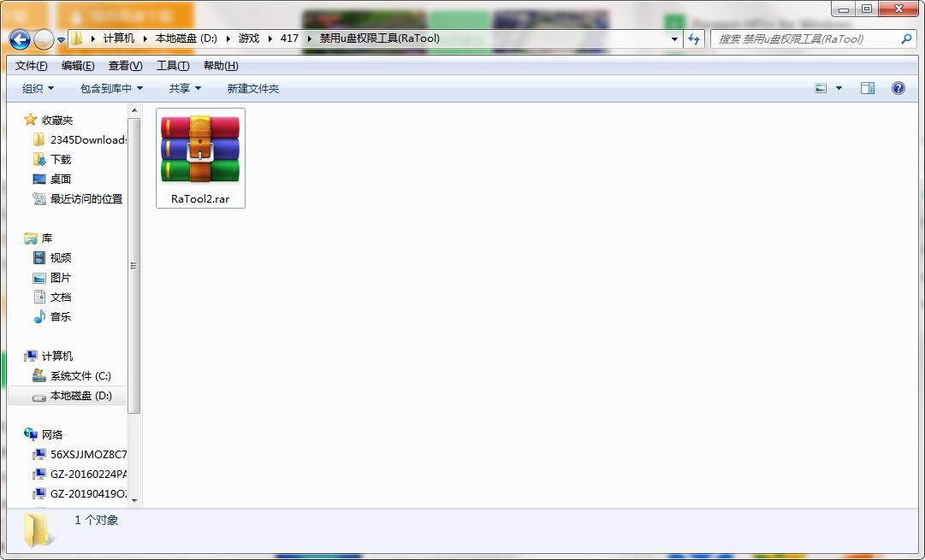Expand the arrow after 417 in breadcrumb

[309, 39]
